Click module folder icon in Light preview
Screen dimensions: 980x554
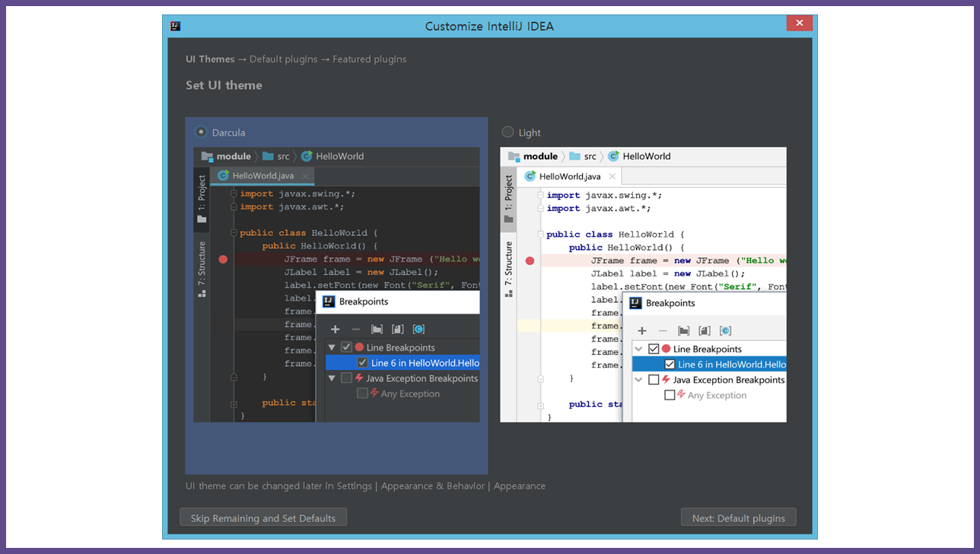(514, 156)
